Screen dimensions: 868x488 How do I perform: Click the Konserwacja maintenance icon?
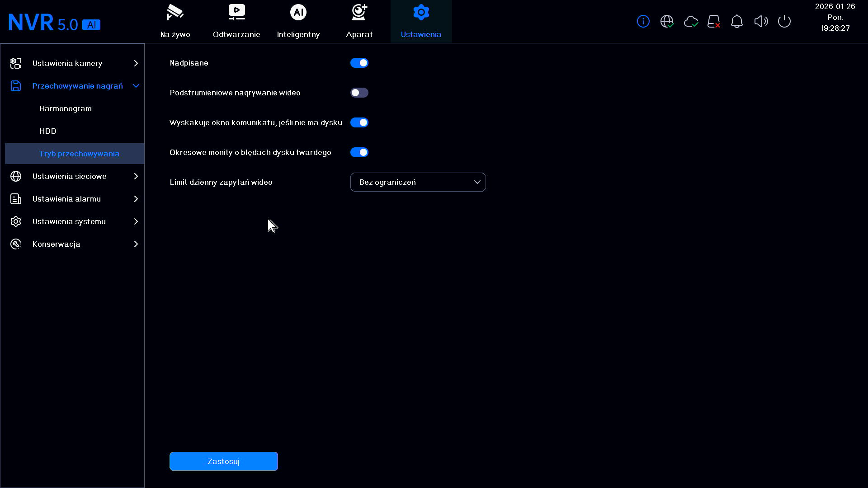16,244
